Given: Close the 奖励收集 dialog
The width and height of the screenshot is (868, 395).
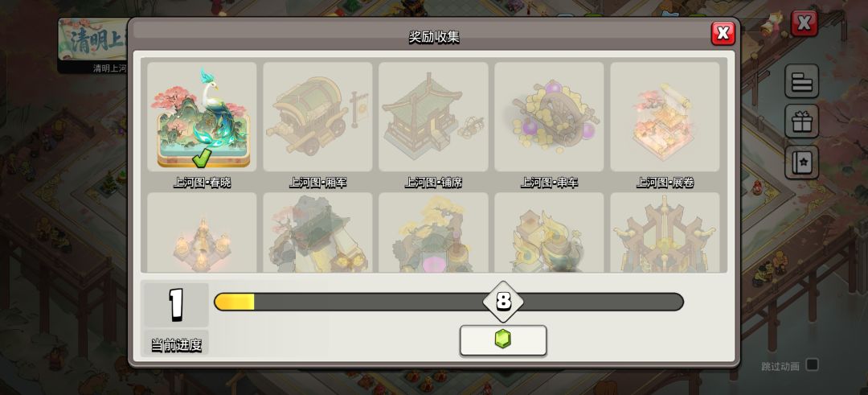Looking at the screenshot, I should click(x=723, y=33).
